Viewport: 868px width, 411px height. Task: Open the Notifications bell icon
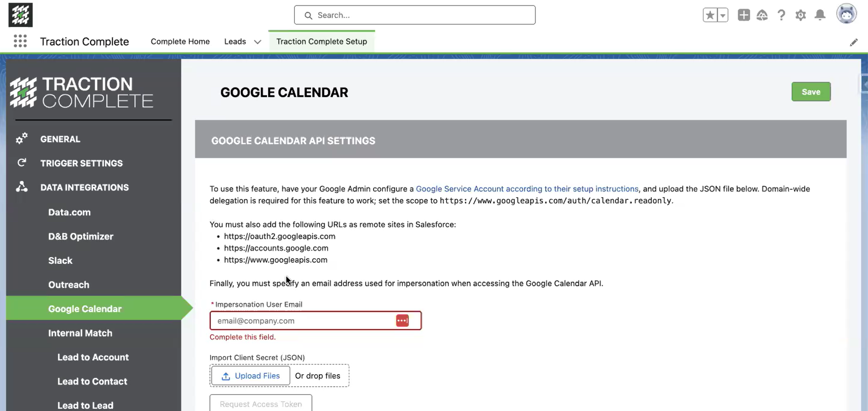[x=820, y=15]
